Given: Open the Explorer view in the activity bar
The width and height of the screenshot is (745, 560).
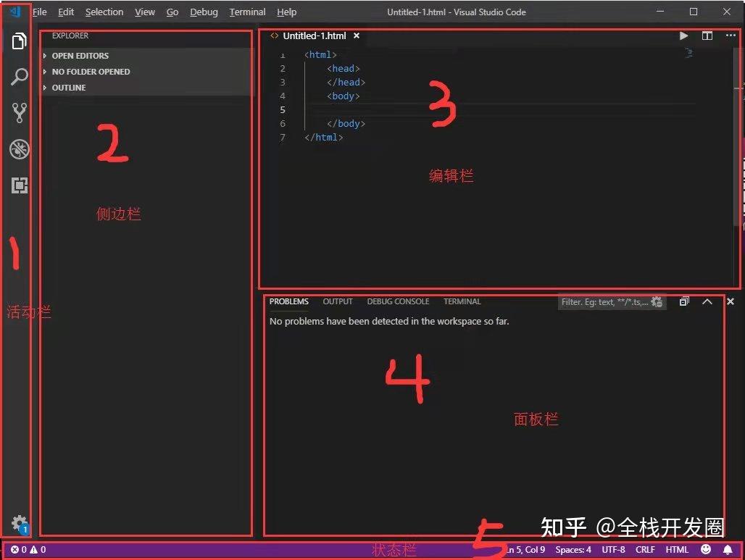Looking at the screenshot, I should click(20, 41).
